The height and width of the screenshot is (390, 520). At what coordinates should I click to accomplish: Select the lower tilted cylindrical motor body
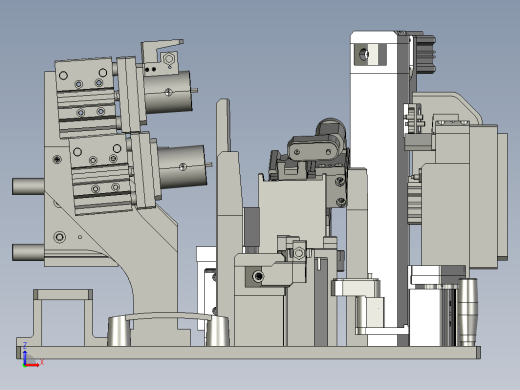pyautogui.click(x=182, y=167)
